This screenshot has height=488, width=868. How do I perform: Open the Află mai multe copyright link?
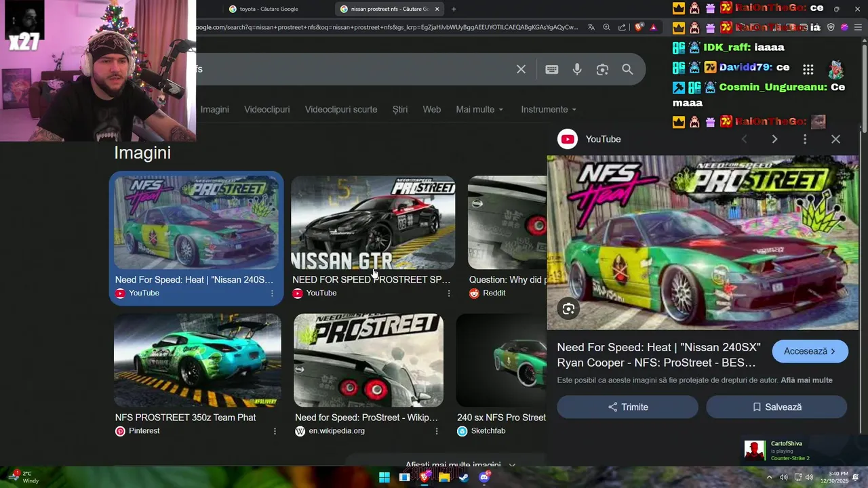point(806,380)
